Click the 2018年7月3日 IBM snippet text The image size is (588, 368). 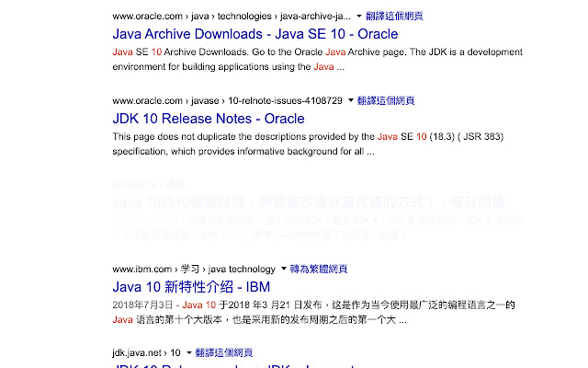tap(313, 313)
